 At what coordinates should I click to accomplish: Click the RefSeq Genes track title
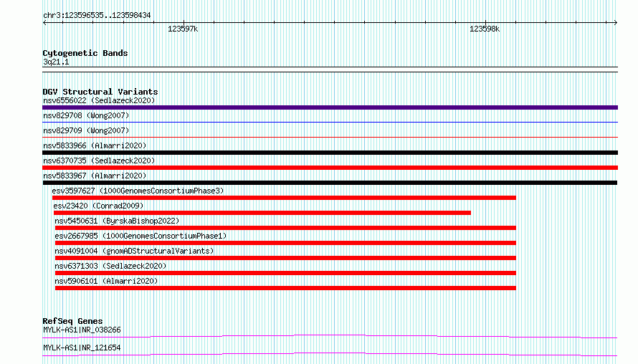pos(72,321)
